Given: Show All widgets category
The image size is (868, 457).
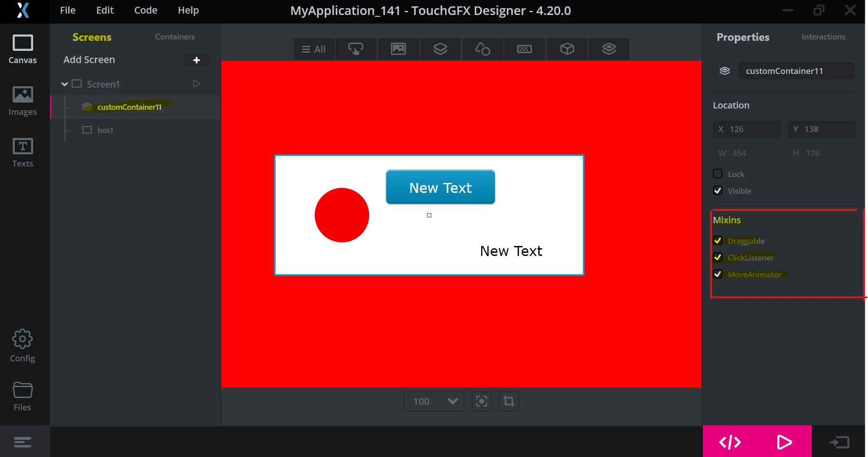Looking at the screenshot, I should pyautogui.click(x=314, y=49).
